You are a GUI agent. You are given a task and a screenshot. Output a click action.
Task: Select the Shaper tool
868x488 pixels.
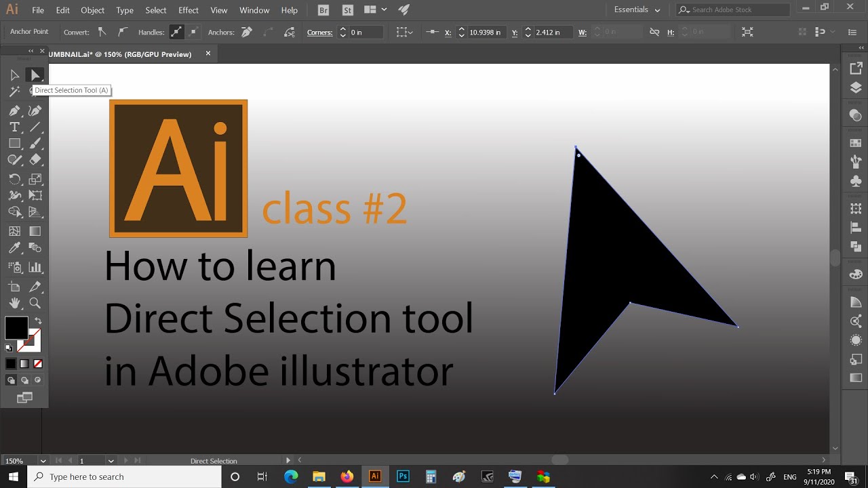click(14, 160)
